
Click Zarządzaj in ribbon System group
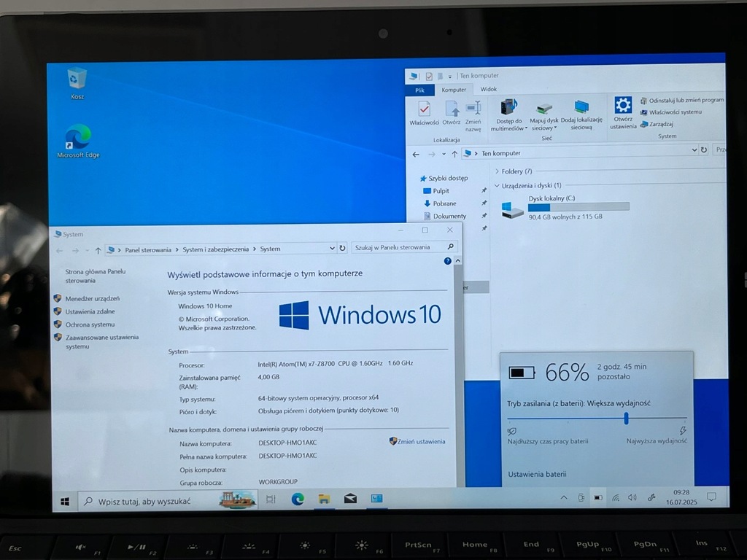657,124
